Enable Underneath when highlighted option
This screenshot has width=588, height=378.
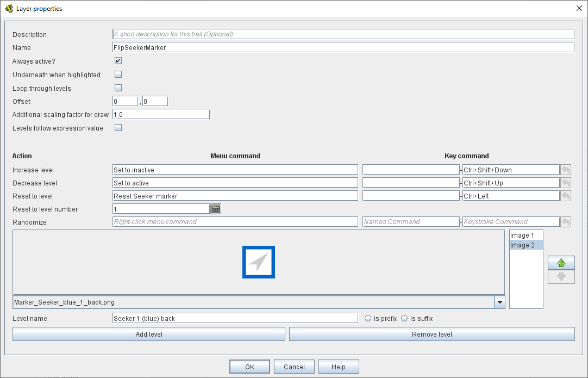(118, 75)
